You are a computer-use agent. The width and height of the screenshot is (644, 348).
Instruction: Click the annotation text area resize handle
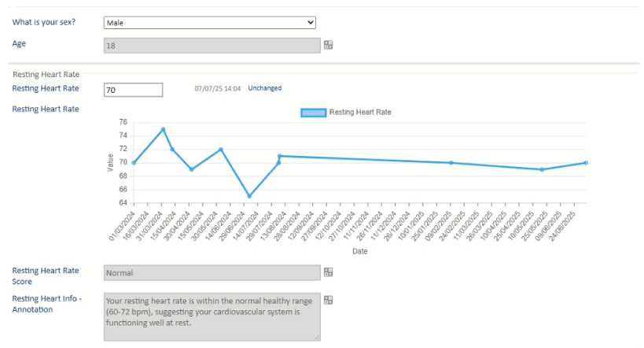coord(317,338)
